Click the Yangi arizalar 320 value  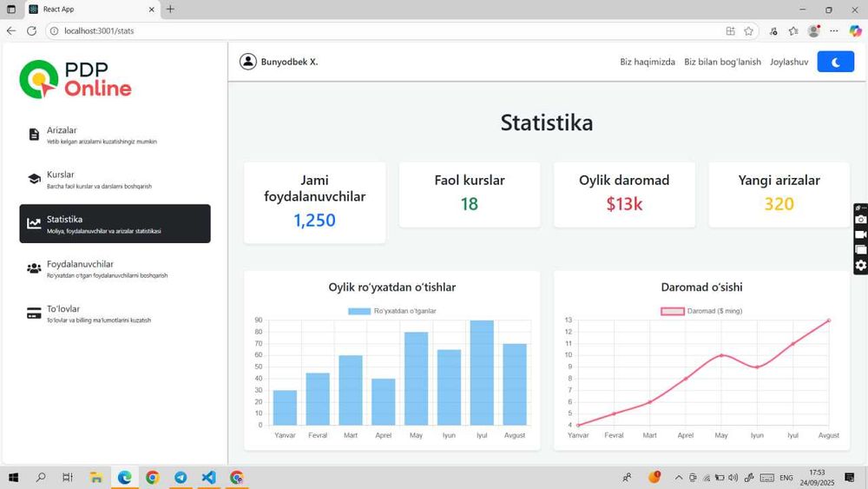(x=779, y=204)
